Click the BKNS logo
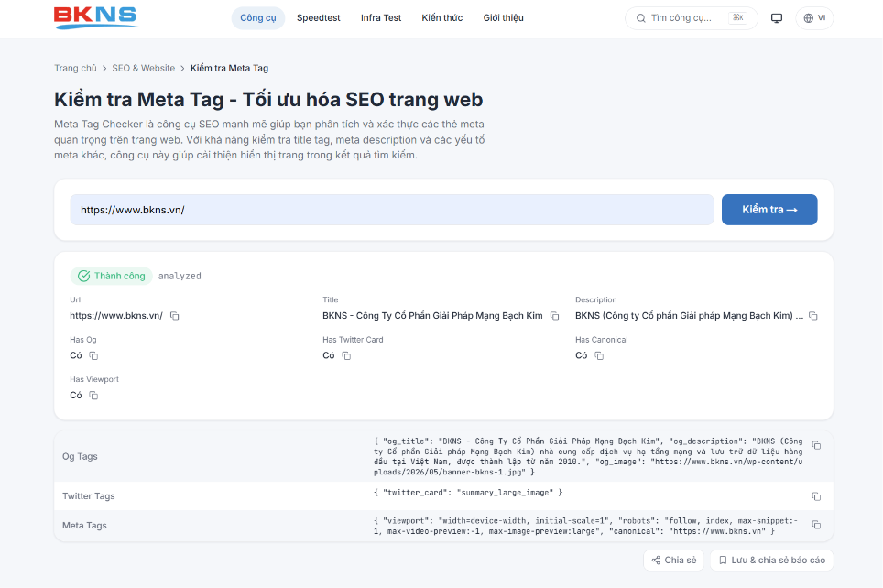883x588 pixels. point(96,18)
